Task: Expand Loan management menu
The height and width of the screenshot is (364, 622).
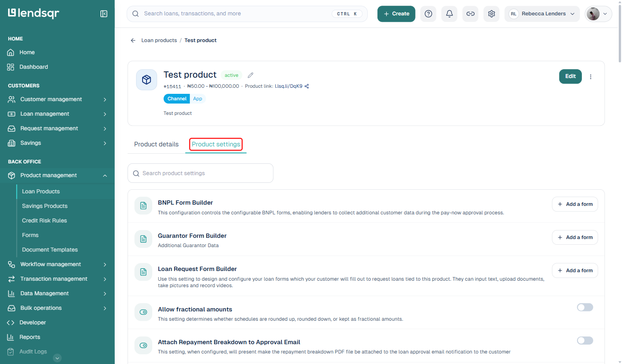Action: pos(57,114)
